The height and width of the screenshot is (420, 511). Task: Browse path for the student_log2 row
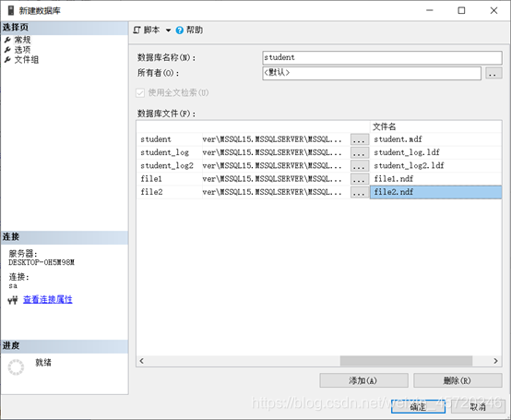360,166
